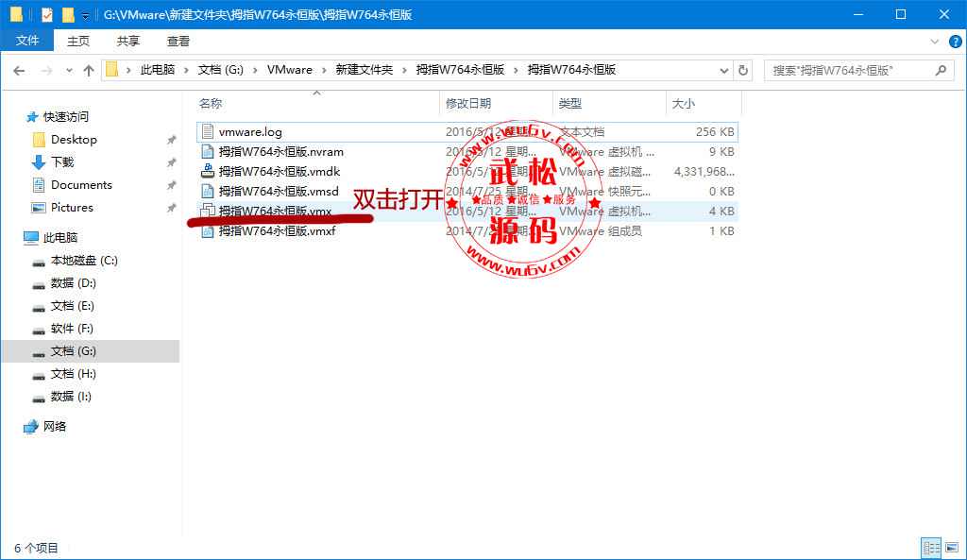The height and width of the screenshot is (560, 967).
Task: Click the search magnifier icon
Action: [x=941, y=70]
